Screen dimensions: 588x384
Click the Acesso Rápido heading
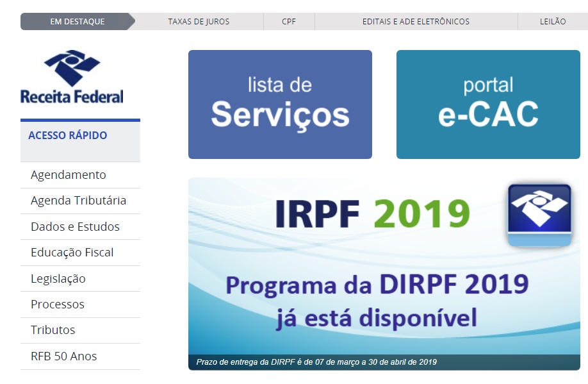[67, 135]
